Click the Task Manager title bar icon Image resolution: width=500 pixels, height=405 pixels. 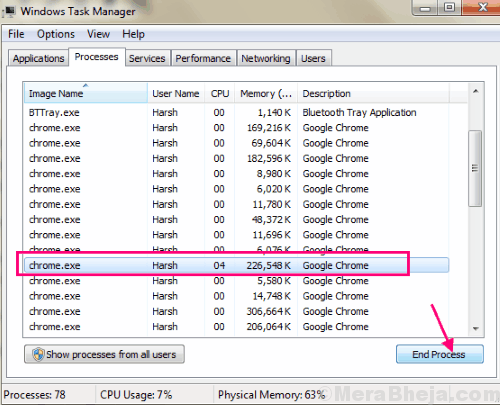pyautogui.click(x=9, y=12)
